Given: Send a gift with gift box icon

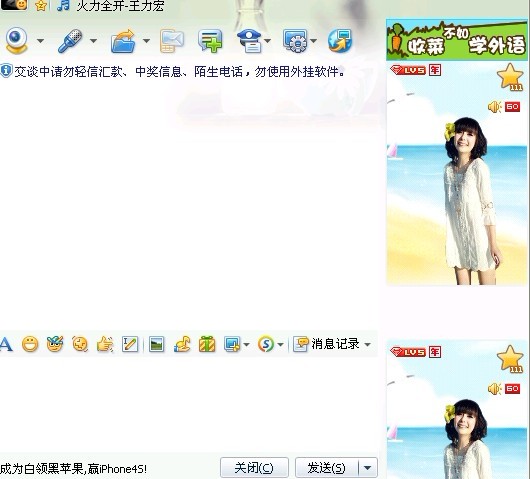Looking at the screenshot, I should (207, 344).
